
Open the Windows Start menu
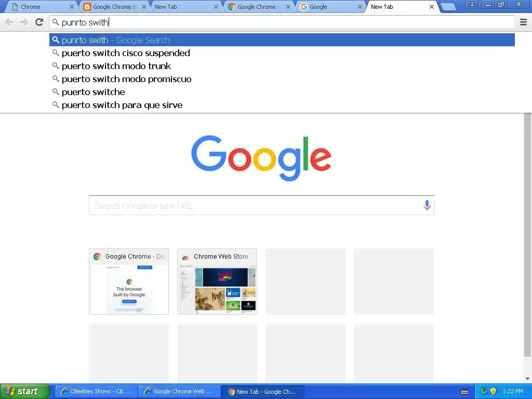click(24, 391)
